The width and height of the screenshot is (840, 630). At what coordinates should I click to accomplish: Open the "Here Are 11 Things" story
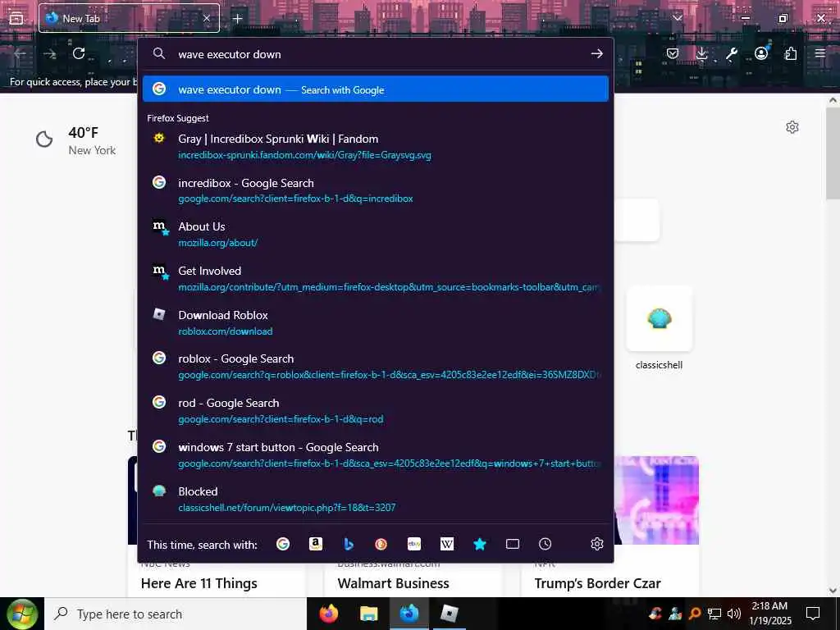click(x=199, y=583)
